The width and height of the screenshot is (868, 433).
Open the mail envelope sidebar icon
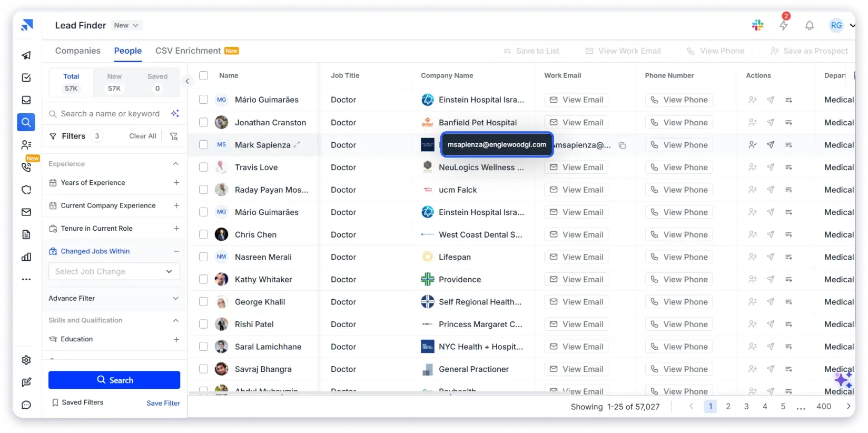(x=26, y=212)
